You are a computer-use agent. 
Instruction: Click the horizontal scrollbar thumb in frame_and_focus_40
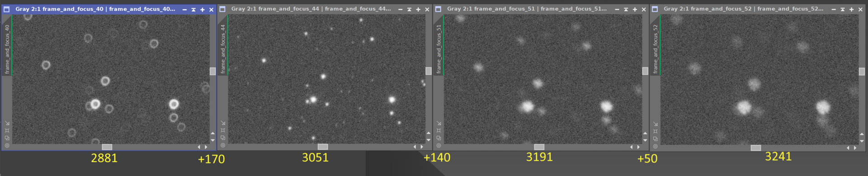click(x=107, y=147)
